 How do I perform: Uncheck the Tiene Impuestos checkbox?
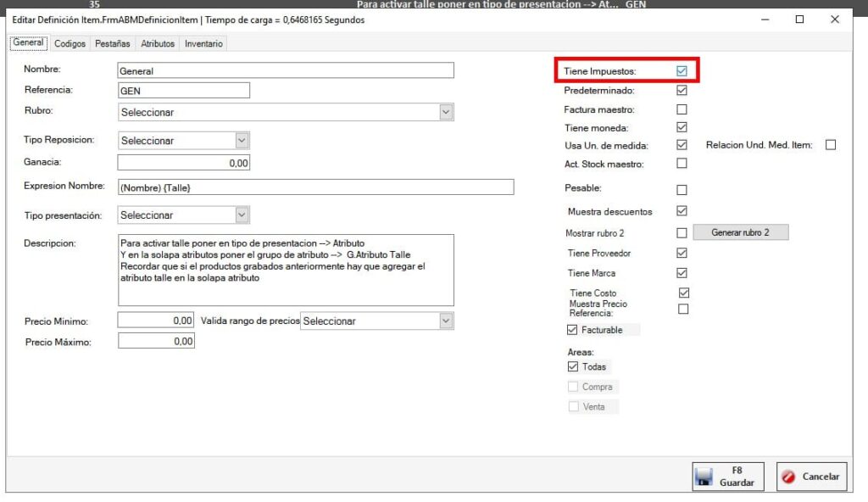click(682, 71)
